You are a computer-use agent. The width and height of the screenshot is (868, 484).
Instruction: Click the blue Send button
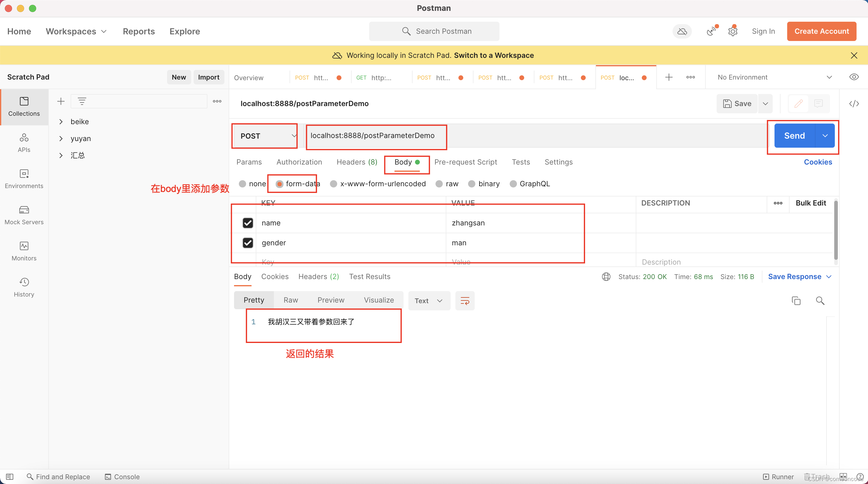(x=794, y=136)
